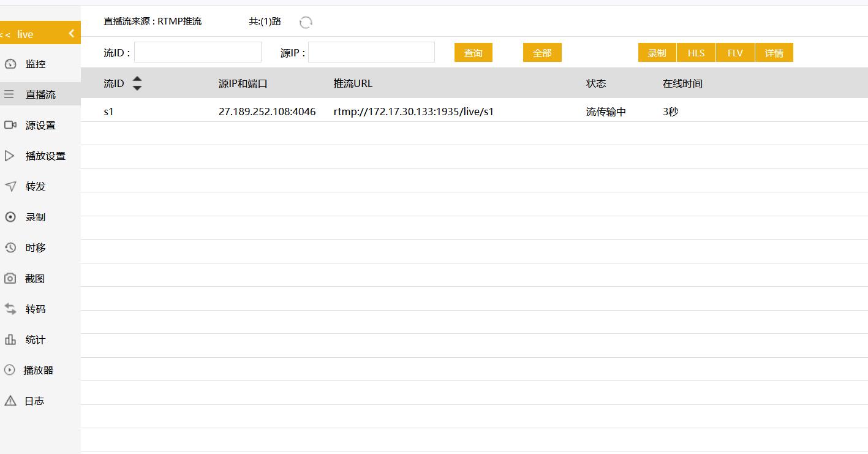This screenshot has width=868, height=454.
Task: Click the forwarding paper-plane icon
Action: 10,186
